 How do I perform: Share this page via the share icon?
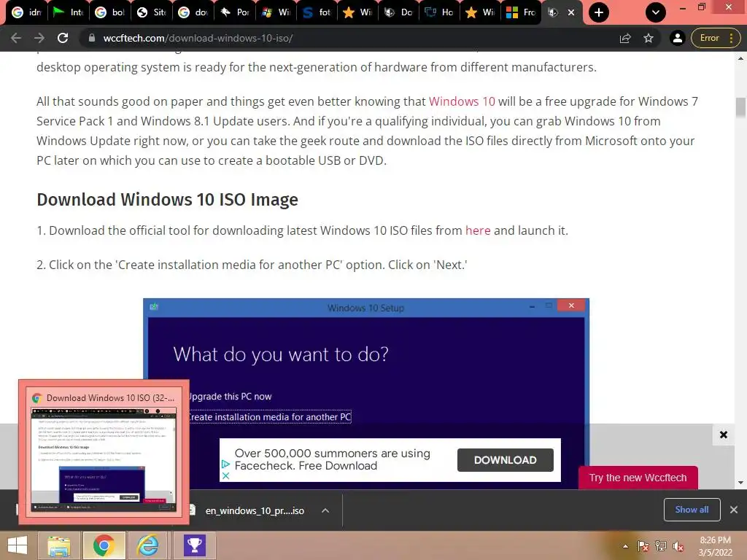tap(625, 38)
